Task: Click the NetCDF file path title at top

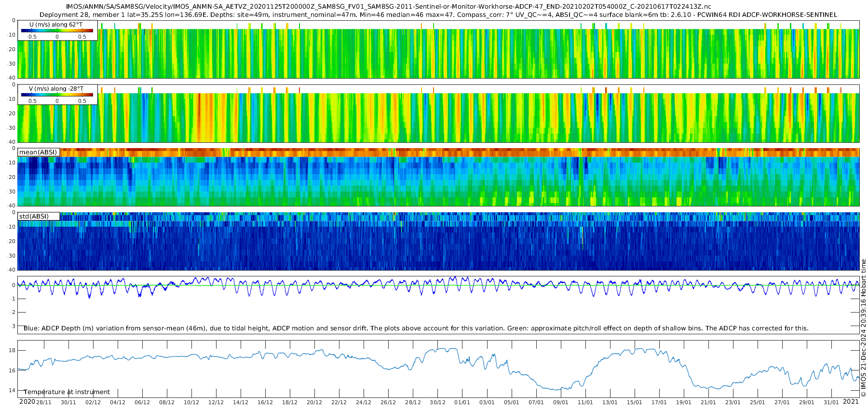Action: click(388, 7)
